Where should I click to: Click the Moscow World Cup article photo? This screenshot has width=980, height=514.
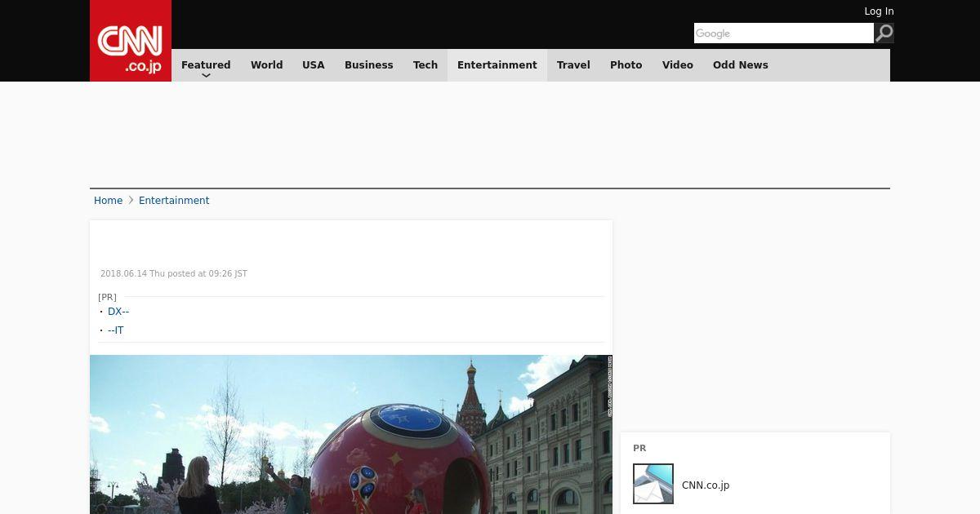click(x=351, y=434)
